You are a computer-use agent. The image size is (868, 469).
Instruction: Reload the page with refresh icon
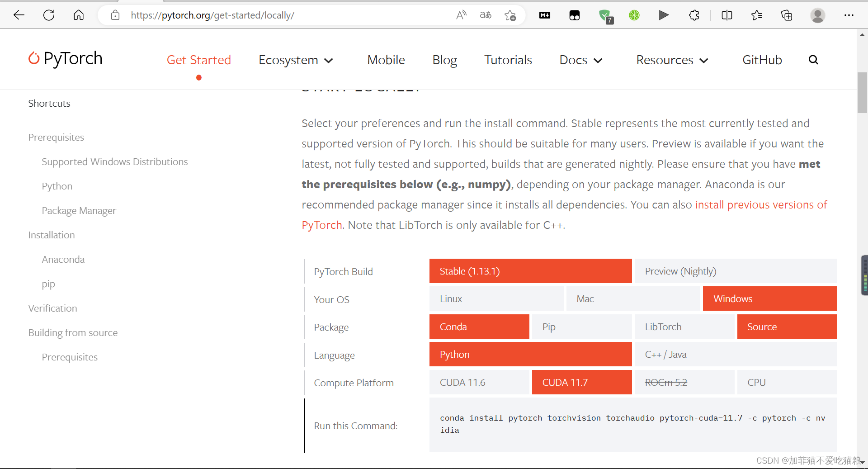pos(49,15)
